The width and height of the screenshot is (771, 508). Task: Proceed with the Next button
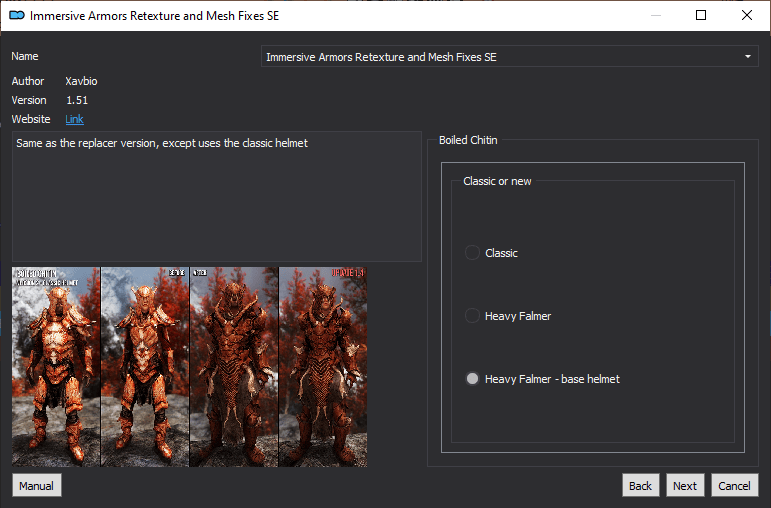click(x=685, y=486)
